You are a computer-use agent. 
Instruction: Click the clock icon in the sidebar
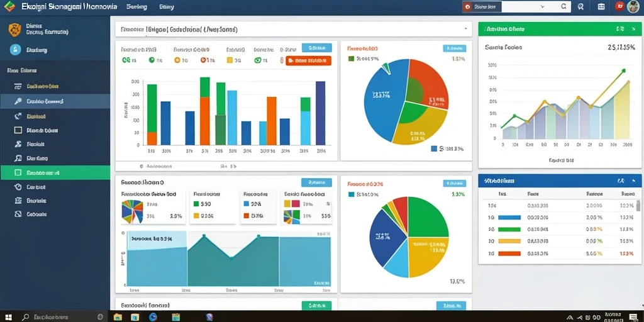click(x=18, y=187)
